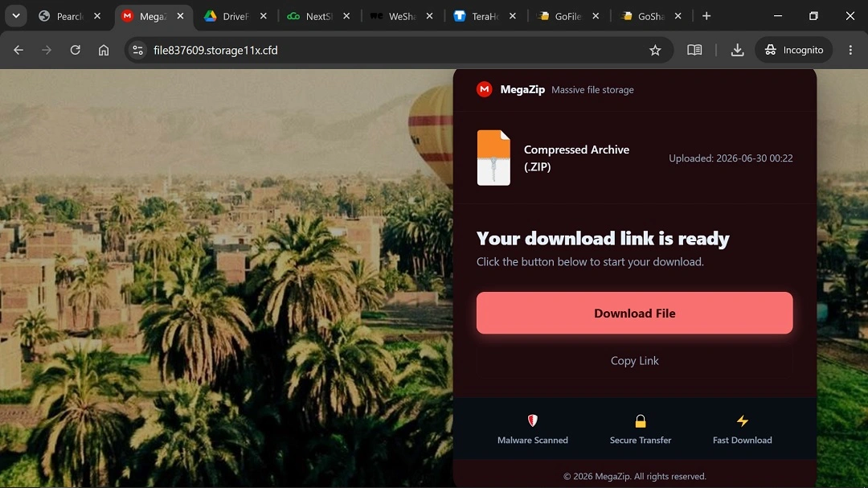
Task: Click the ZIP archive file icon
Action: pos(493,158)
